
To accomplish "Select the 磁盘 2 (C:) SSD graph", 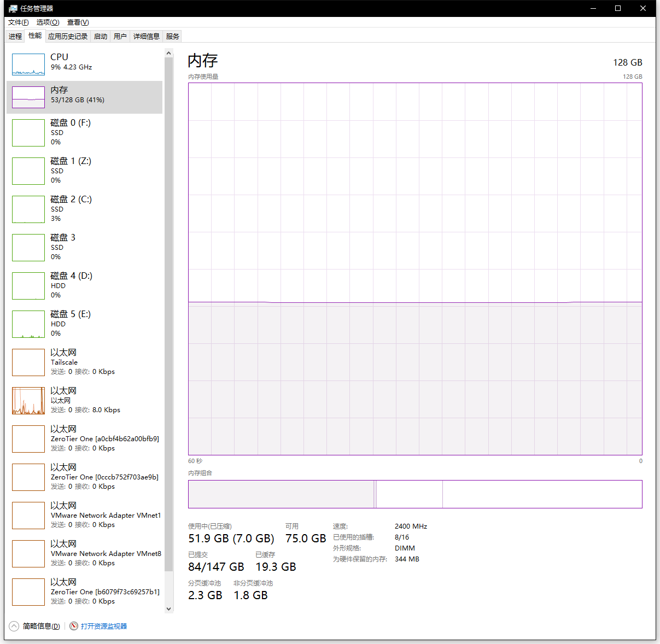I will coord(82,208).
